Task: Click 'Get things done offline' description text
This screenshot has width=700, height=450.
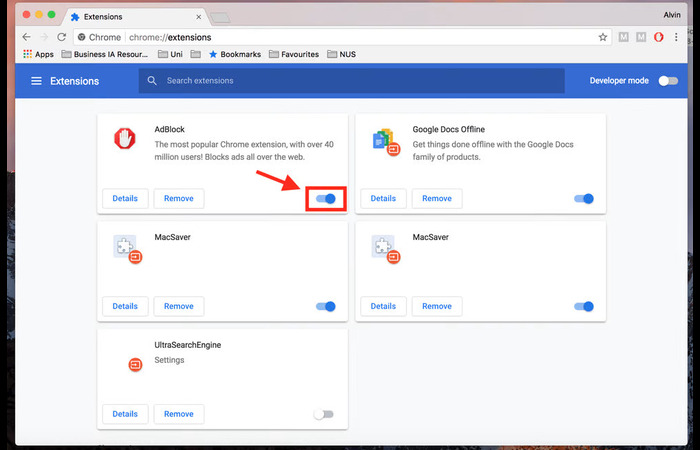Action: (x=493, y=151)
